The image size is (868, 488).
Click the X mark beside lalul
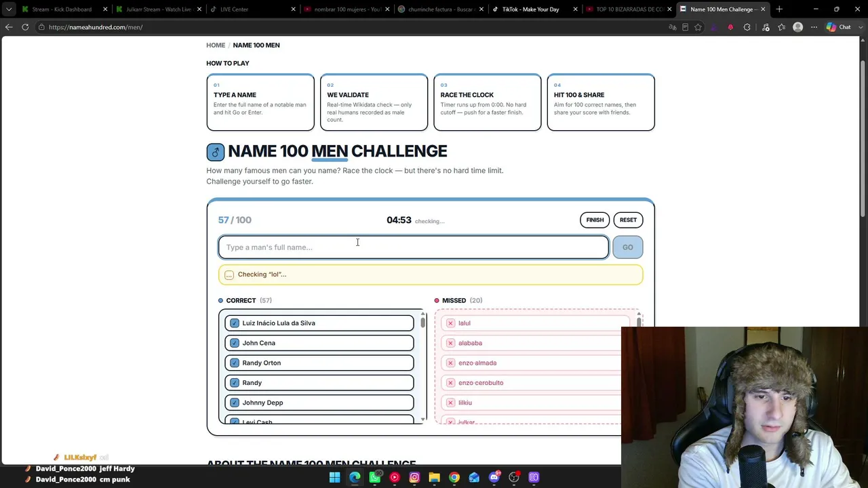pos(450,323)
